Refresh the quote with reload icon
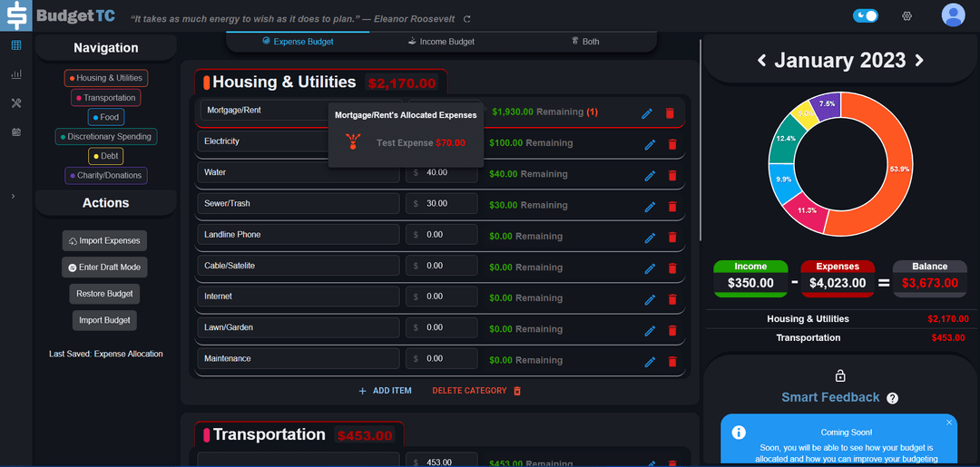This screenshot has height=467, width=980. point(467,19)
